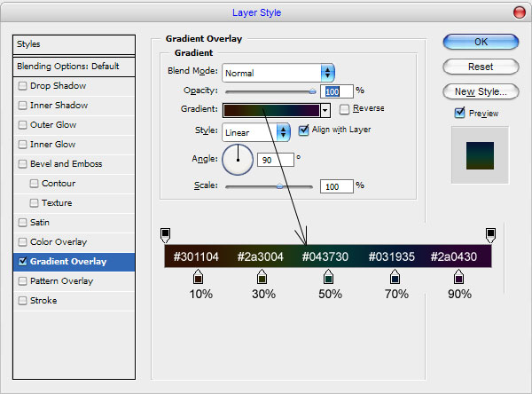Click the style preview thumbnail
This screenshot has width=532, height=394.
(480, 155)
